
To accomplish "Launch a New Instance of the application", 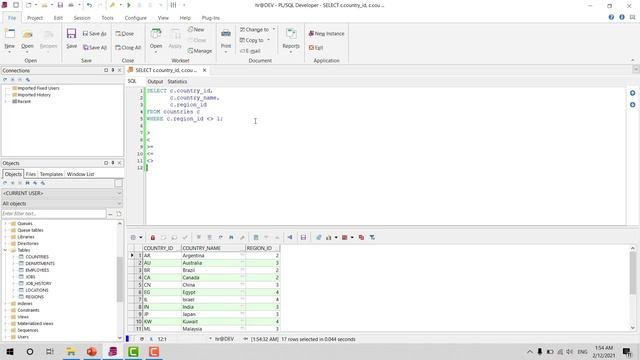I will tap(327, 33).
